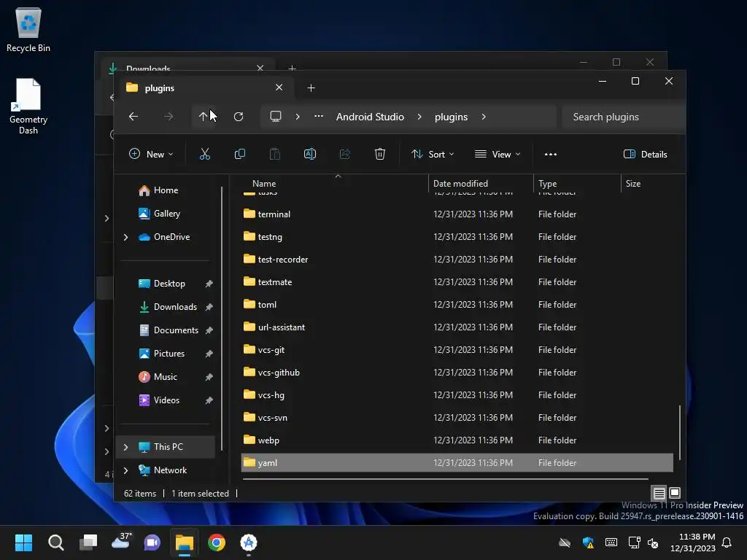The height and width of the screenshot is (560, 747).
Task: Unpin Documents using its pin icon
Action: coord(209,330)
